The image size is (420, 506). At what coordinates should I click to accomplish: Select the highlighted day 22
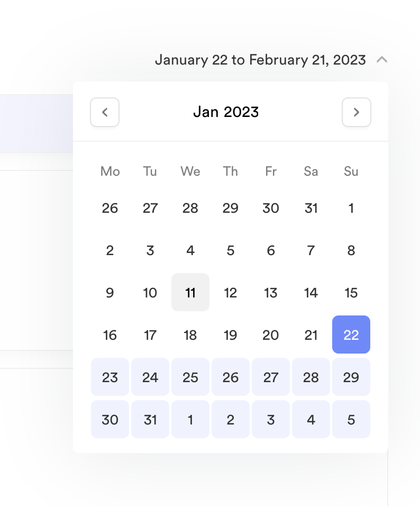[x=351, y=335]
